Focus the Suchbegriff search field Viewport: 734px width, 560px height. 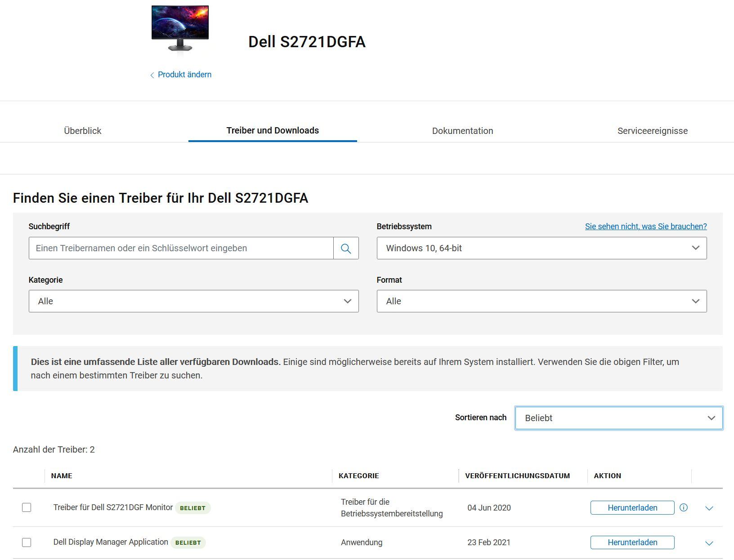pos(181,248)
